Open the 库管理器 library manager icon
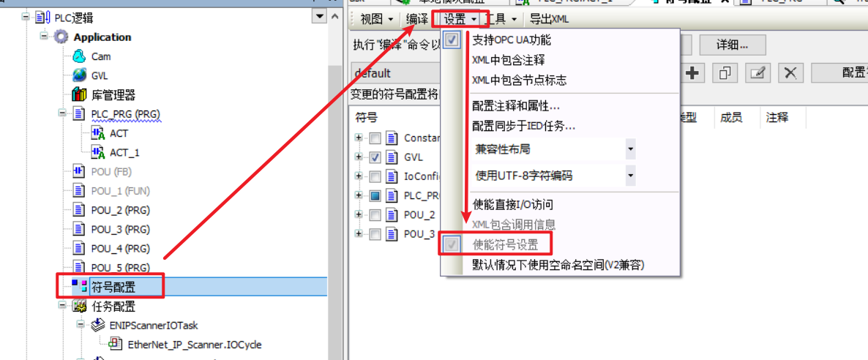 click(80, 94)
